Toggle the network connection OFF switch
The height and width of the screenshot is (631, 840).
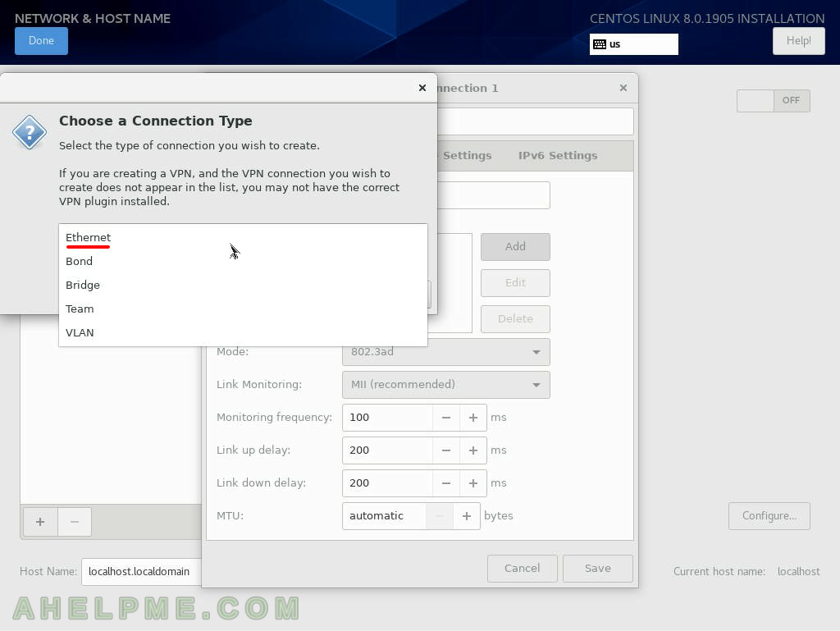(x=773, y=101)
